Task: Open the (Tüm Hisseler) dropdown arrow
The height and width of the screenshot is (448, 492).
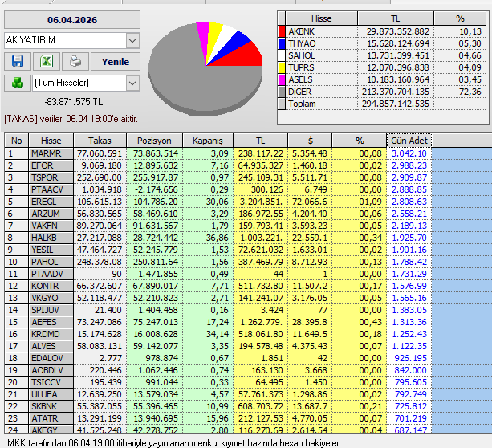Action: (132, 83)
